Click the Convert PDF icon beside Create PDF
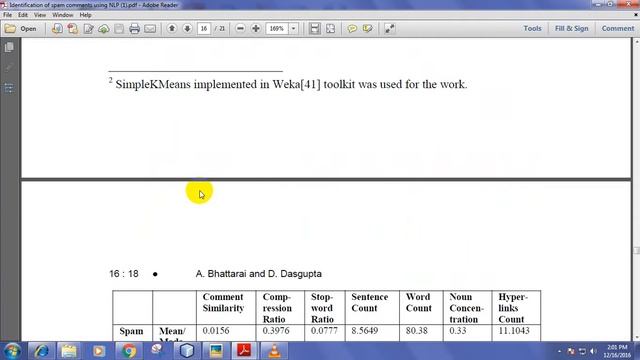Viewport: 640px width, 360px height. (x=73, y=29)
